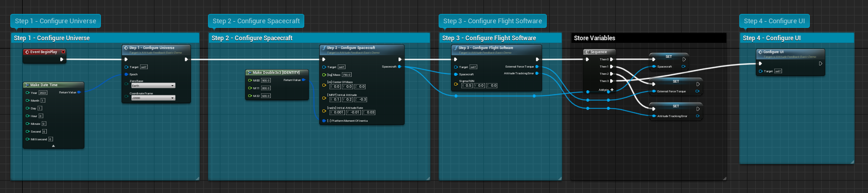The width and height of the screenshot is (868, 193).
Task: Click the Event BeginPlay execution output pin
Action: click(62, 59)
